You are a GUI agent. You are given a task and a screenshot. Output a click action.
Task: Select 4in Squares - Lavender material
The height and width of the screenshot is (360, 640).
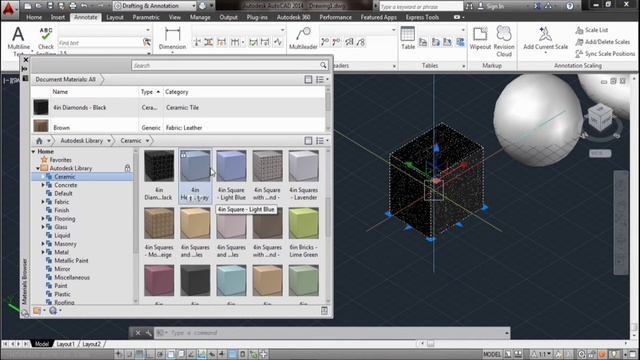(x=304, y=165)
